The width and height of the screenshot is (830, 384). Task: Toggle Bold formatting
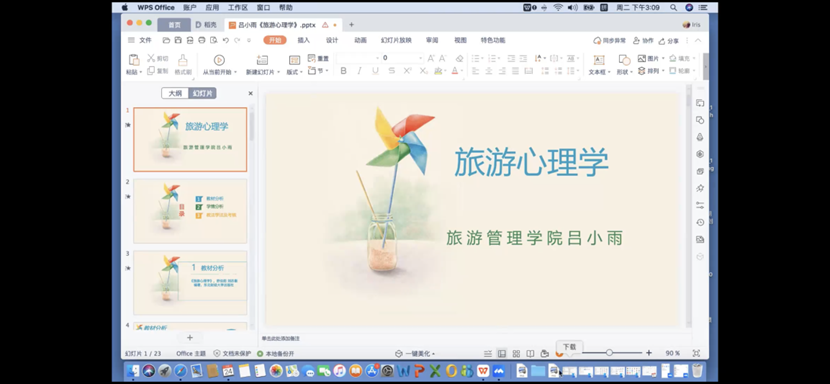click(x=344, y=71)
